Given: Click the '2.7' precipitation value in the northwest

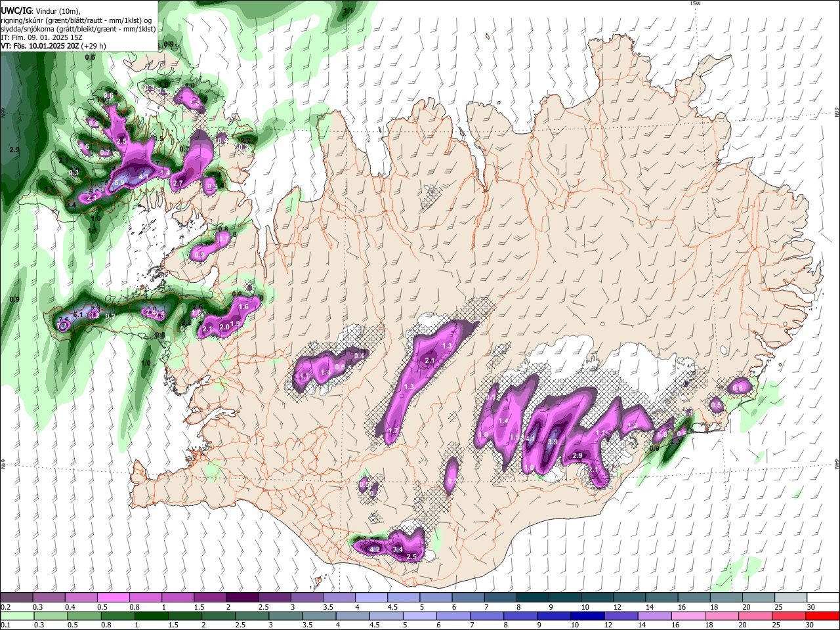Looking at the screenshot, I should [177, 184].
